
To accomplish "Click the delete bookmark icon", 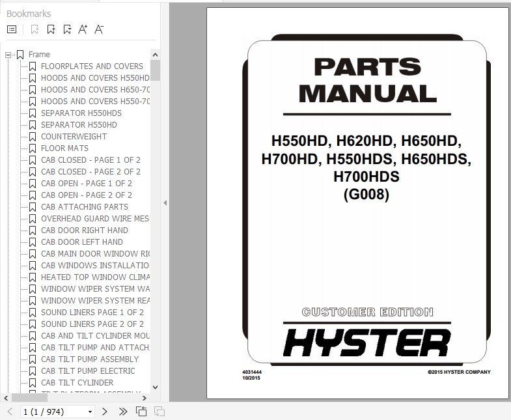I will 35,29.
